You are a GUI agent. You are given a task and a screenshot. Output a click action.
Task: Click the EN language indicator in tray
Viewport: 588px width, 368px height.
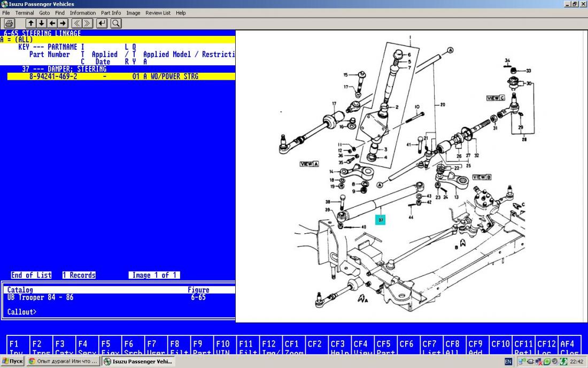coord(508,362)
